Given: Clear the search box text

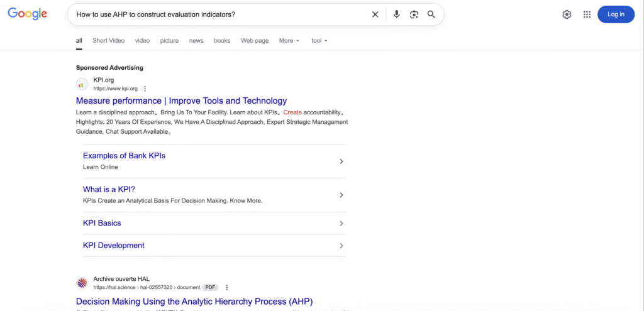Looking at the screenshot, I should click(x=375, y=14).
